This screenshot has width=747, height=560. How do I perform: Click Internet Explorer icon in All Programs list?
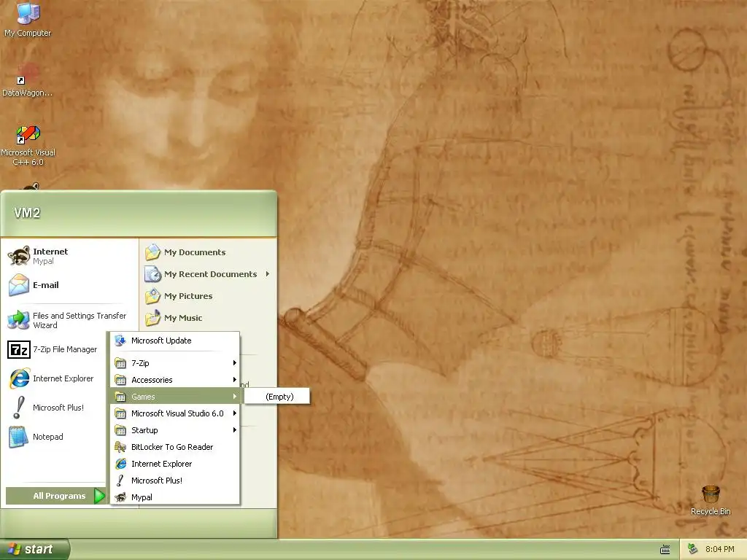tap(121, 463)
